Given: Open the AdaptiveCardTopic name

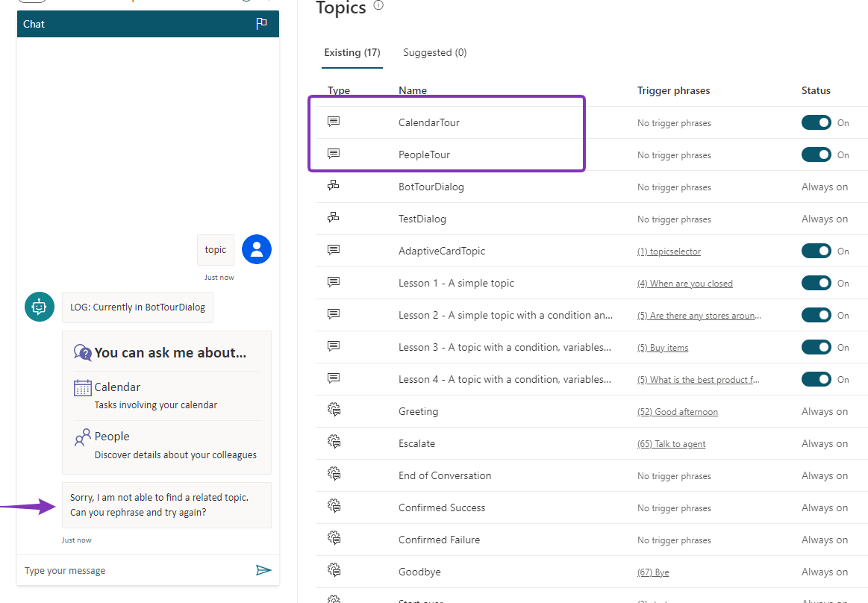Looking at the screenshot, I should [442, 251].
